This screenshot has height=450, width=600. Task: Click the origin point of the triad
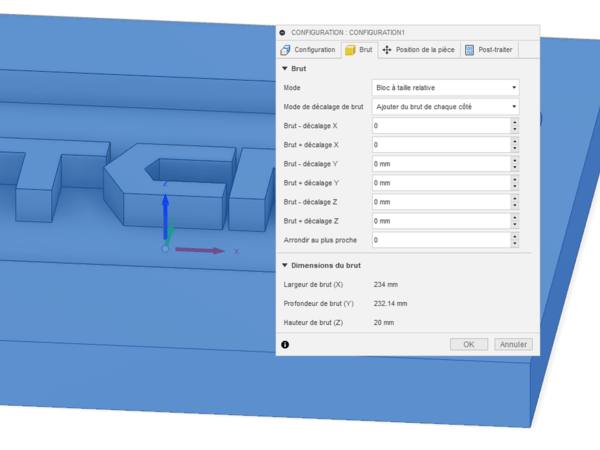166,248
